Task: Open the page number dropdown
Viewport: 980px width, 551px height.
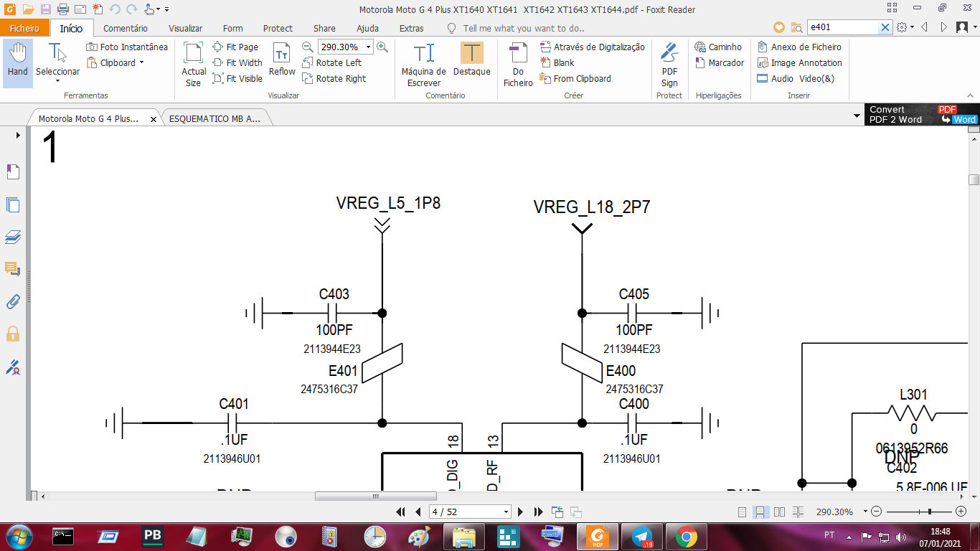Action: coord(506,512)
